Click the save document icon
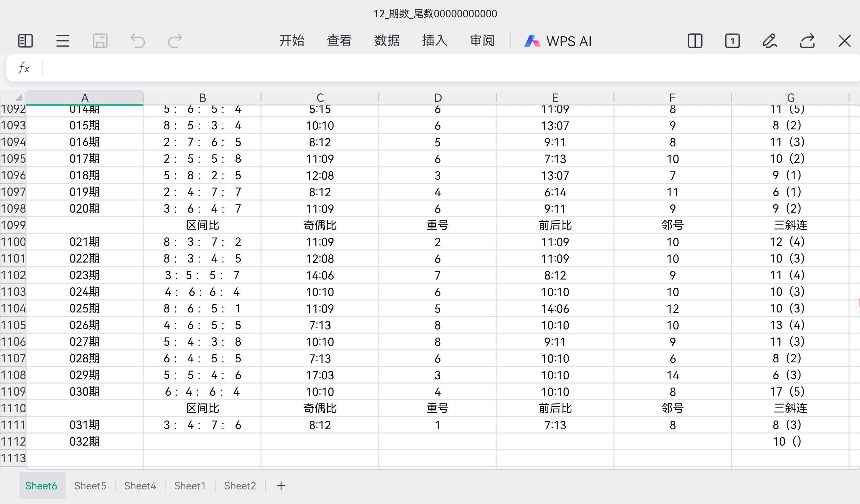860x504 pixels. tap(100, 41)
